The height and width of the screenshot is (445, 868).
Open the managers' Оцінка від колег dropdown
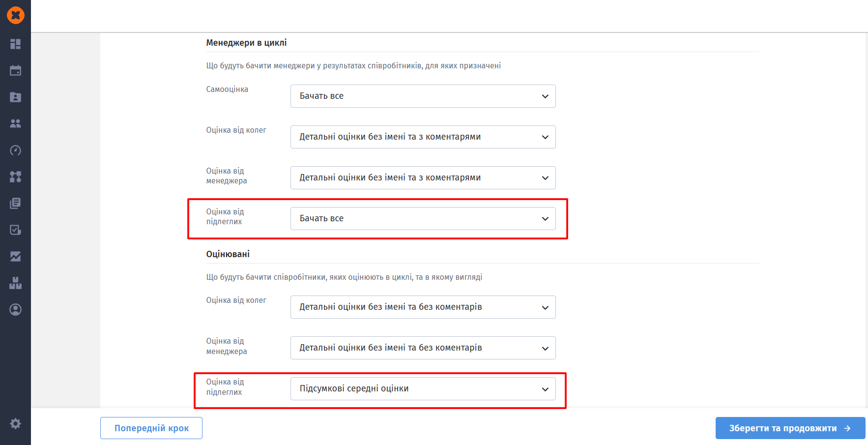tap(423, 137)
